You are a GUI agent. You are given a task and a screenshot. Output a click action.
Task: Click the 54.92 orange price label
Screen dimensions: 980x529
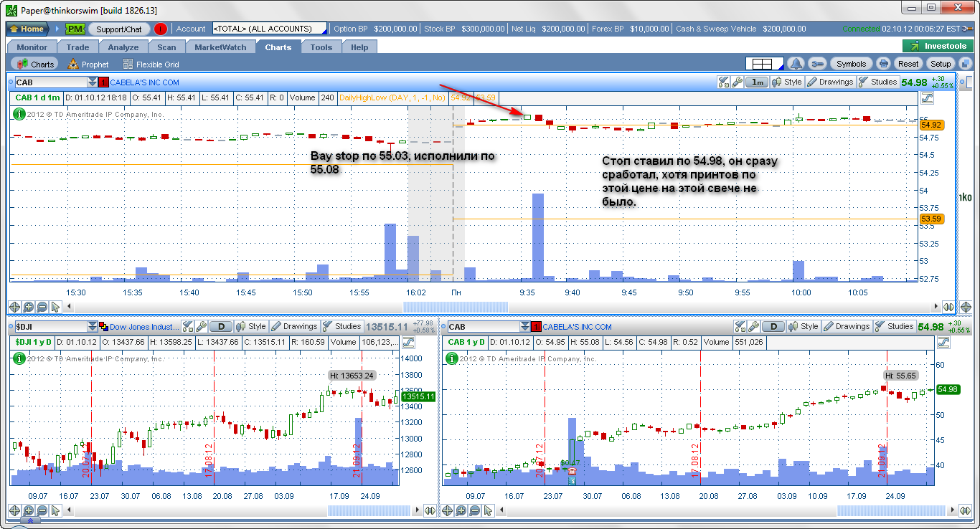click(x=930, y=125)
